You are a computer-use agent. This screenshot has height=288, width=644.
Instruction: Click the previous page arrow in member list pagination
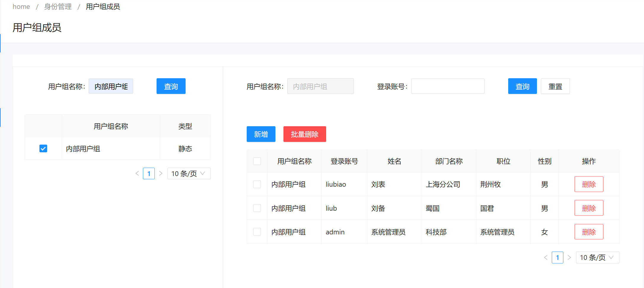(x=546, y=257)
